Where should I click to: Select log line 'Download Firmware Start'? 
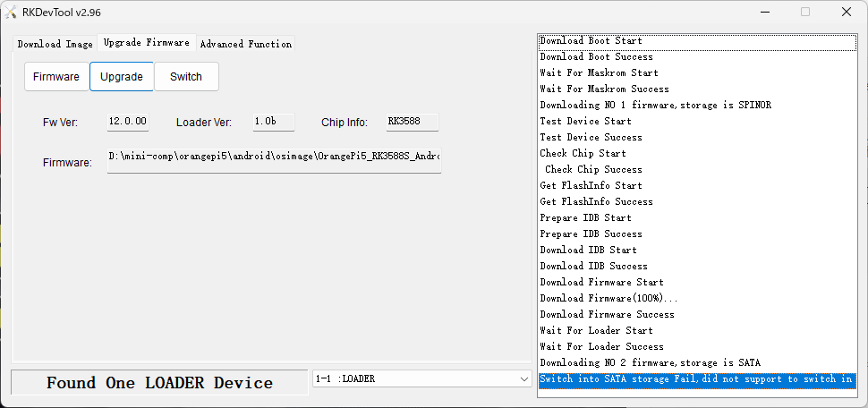coord(697,282)
